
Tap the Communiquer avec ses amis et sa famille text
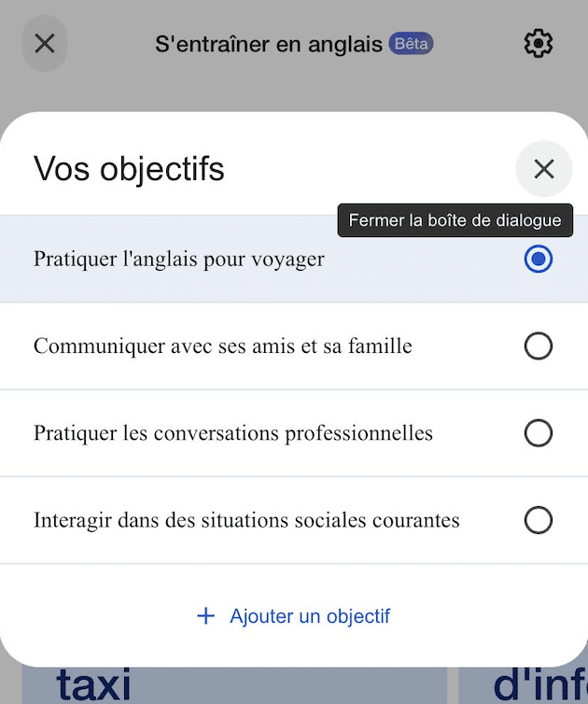222,346
